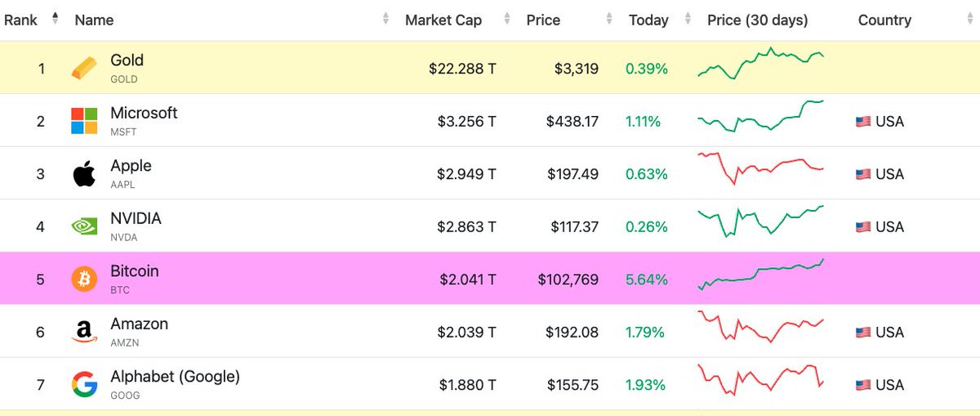Click the Rank column header
The height and width of the screenshot is (416, 980).
point(20,20)
